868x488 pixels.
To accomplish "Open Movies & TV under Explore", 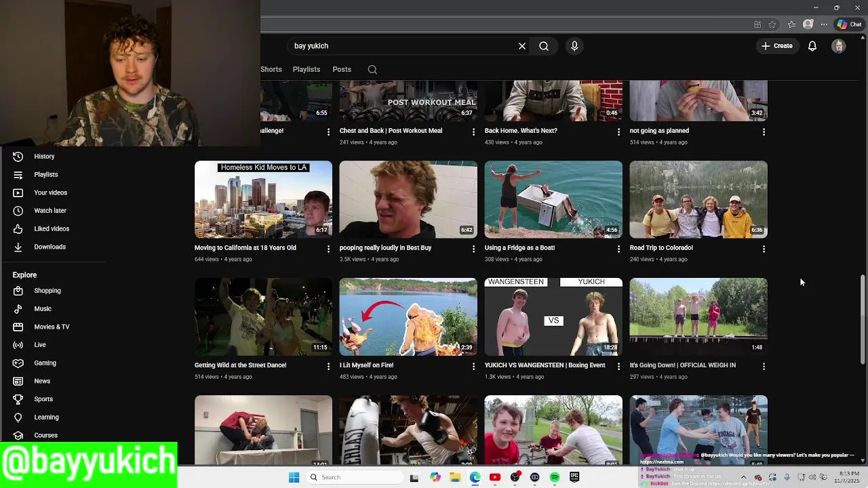I will tap(53, 327).
